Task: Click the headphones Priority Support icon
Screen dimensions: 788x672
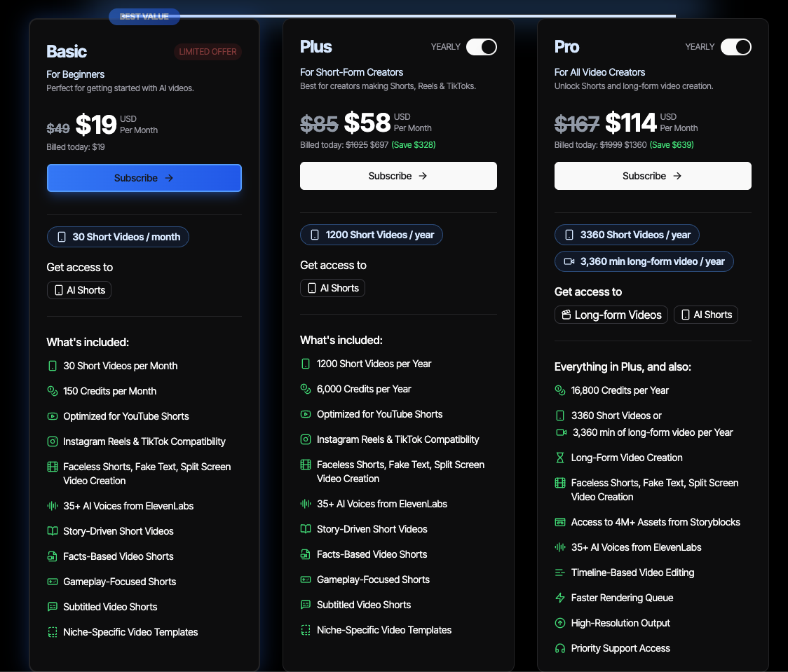Action: coord(560,648)
